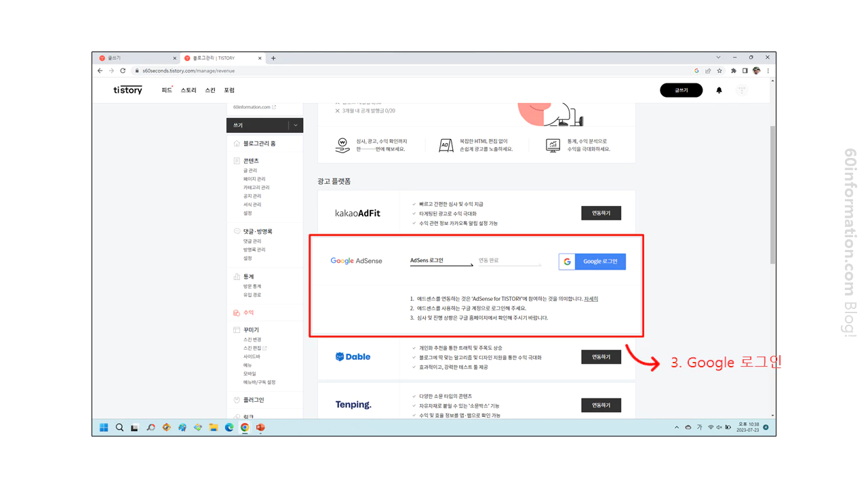The height and width of the screenshot is (488, 868).
Task: Click the browser back arrow
Action: pos(100,70)
